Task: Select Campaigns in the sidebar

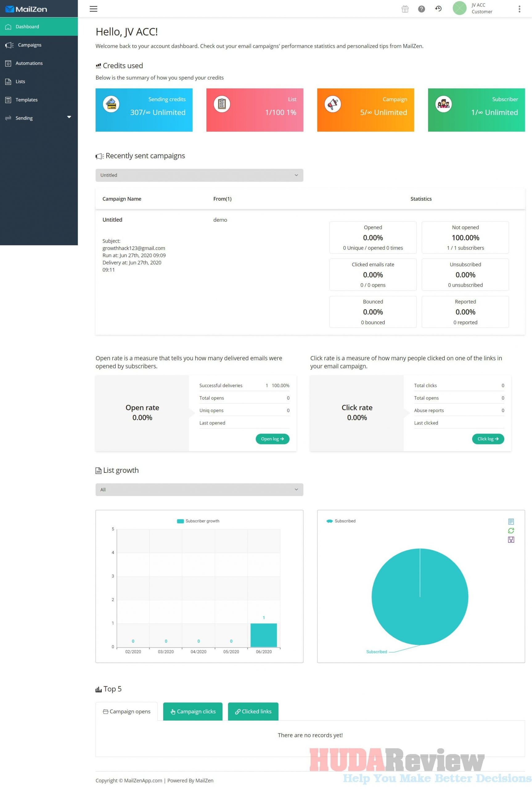Action: click(30, 45)
